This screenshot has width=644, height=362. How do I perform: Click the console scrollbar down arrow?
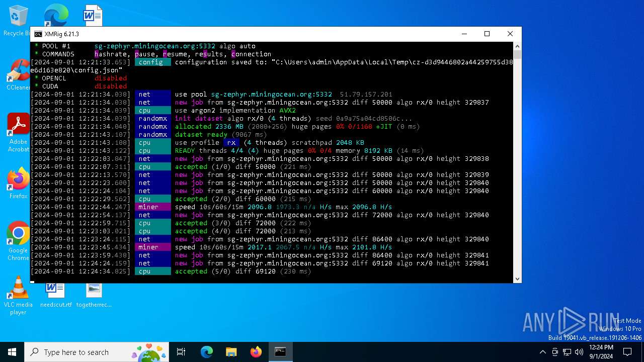[x=517, y=279]
